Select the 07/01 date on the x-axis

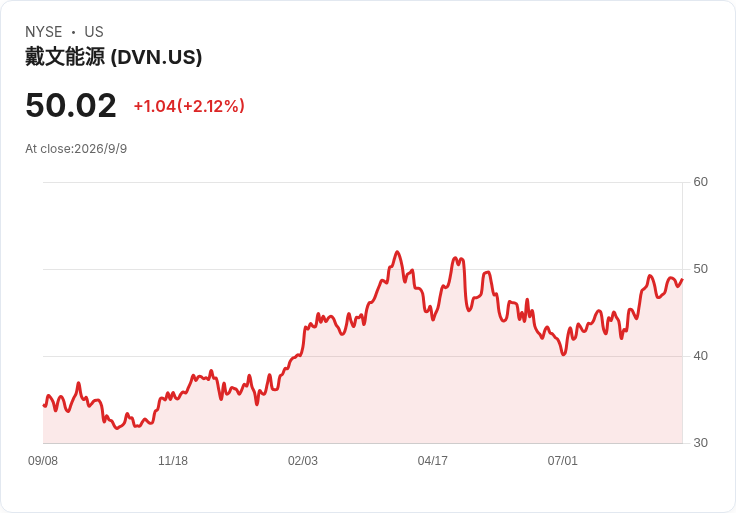tap(562, 461)
